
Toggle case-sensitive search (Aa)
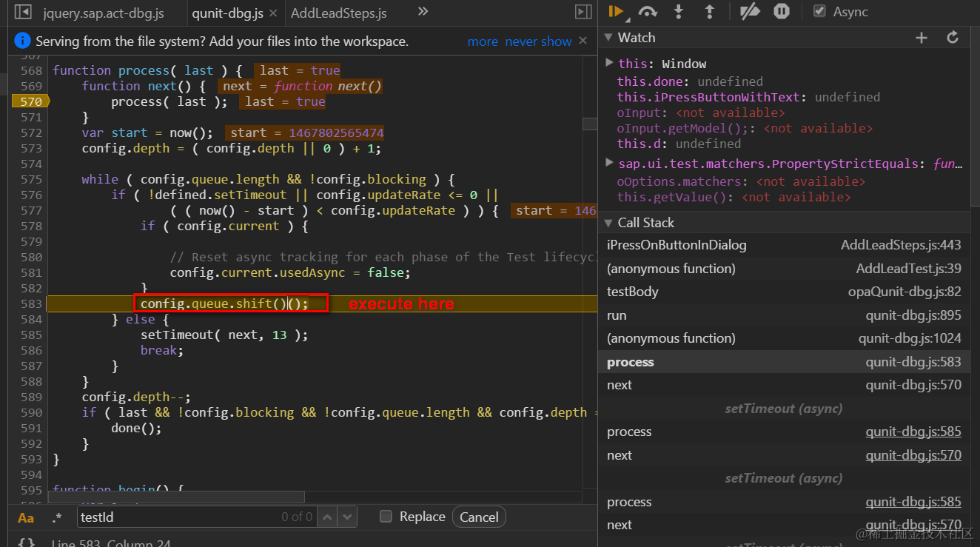26,517
